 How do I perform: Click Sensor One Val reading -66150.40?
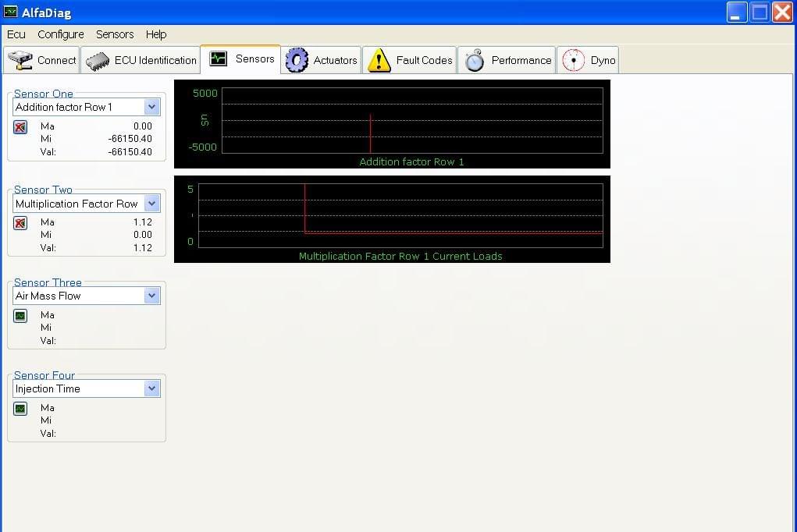pyautogui.click(x=130, y=152)
